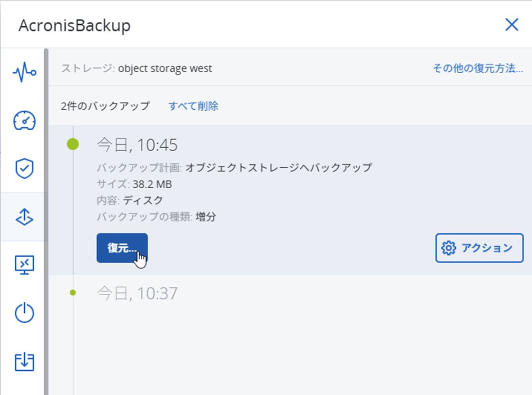
Task: Collapse the 今日, 10:45 backup entry
Action: click(x=137, y=145)
